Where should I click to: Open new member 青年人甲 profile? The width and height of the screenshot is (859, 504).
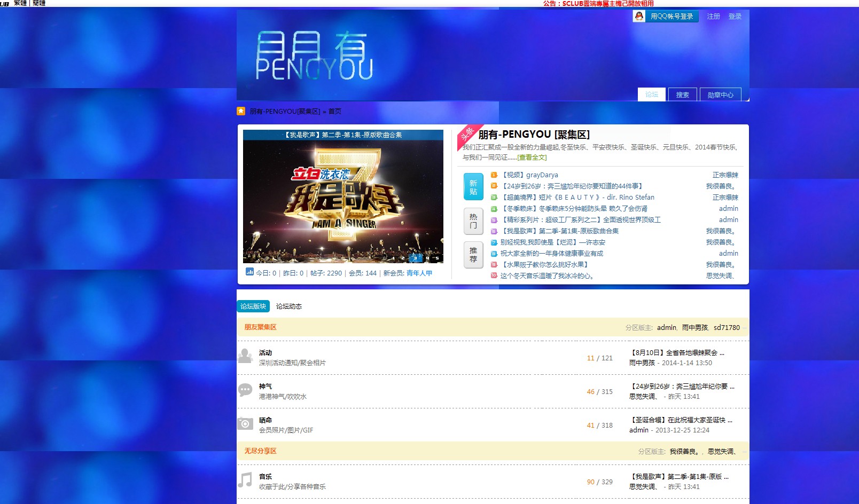pos(419,273)
